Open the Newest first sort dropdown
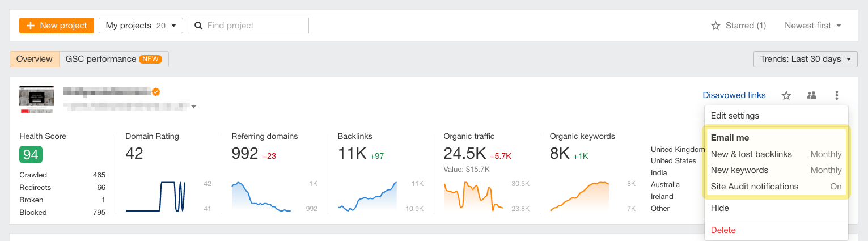The image size is (868, 241). tap(812, 26)
